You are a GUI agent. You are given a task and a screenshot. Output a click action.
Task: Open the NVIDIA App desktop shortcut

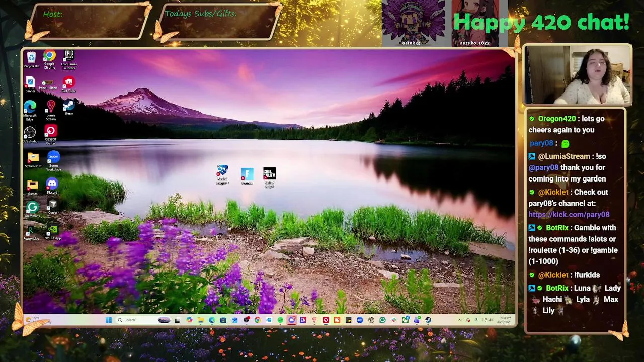(x=52, y=232)
